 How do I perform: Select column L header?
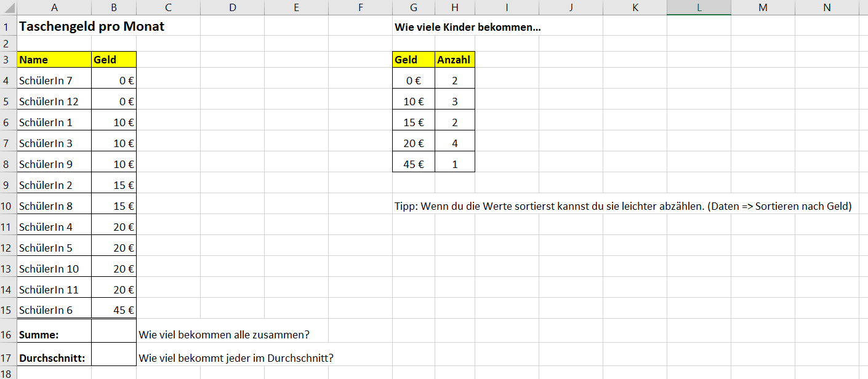click(699, 7)
